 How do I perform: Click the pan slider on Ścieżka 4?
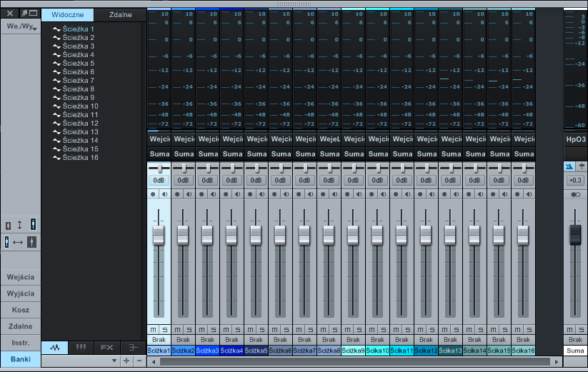click(x=232, y=168)
